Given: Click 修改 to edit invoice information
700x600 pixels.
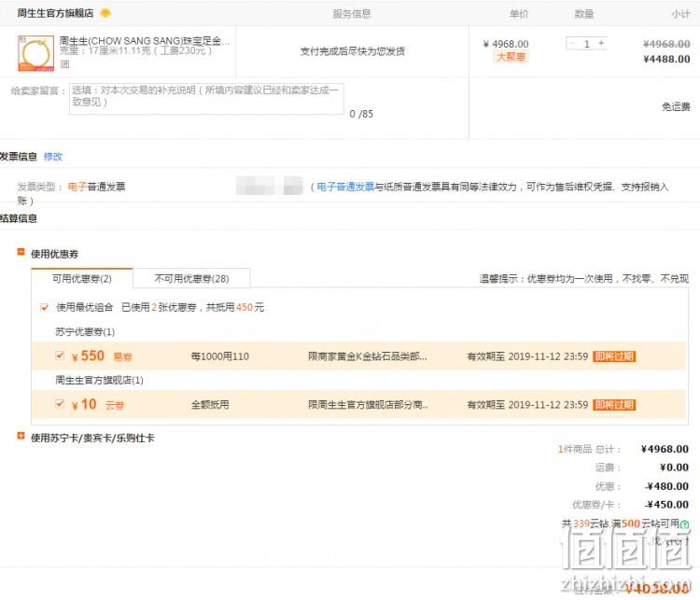Looking at the screenshot, I should [x=52, y=157].
